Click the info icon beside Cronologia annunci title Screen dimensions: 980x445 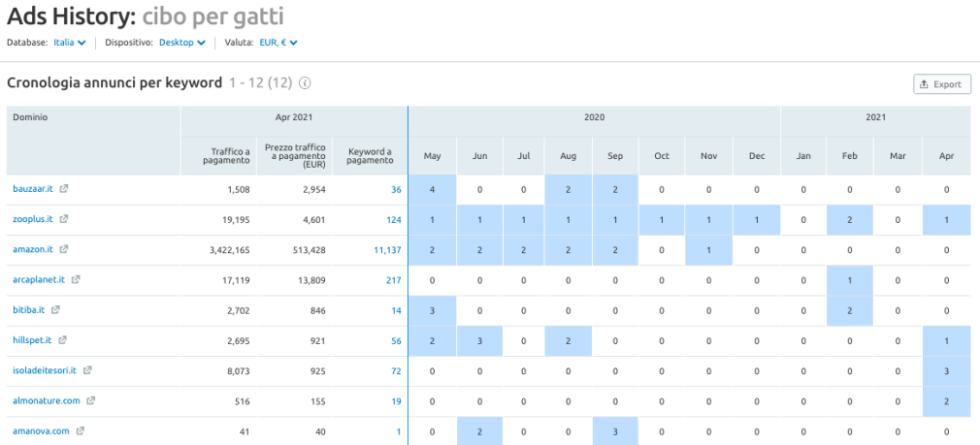pyautogui.click(x=305, y=83)
